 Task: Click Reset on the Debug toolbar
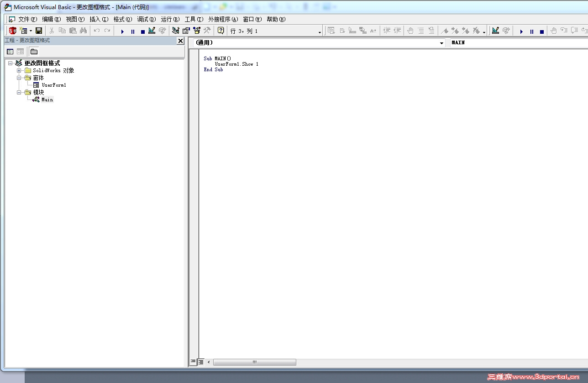click(x=542, y=31)
